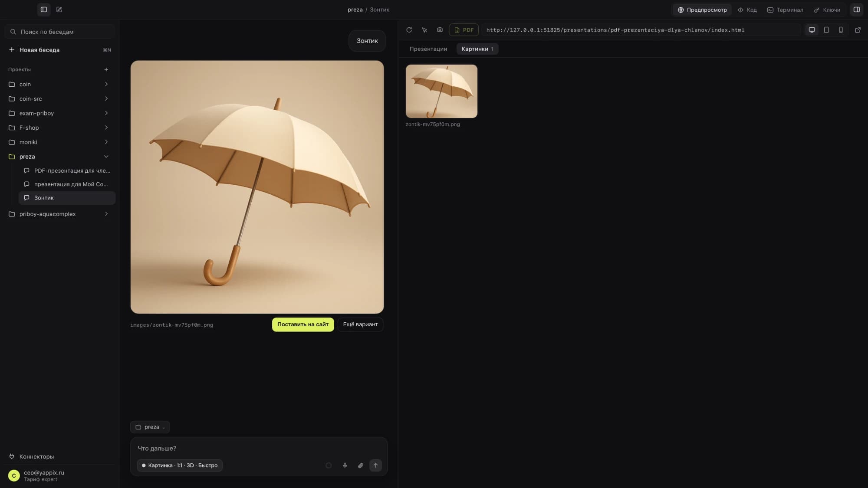Click the compose new chat pencil icon
868x488 pixels.
point(59,10)
